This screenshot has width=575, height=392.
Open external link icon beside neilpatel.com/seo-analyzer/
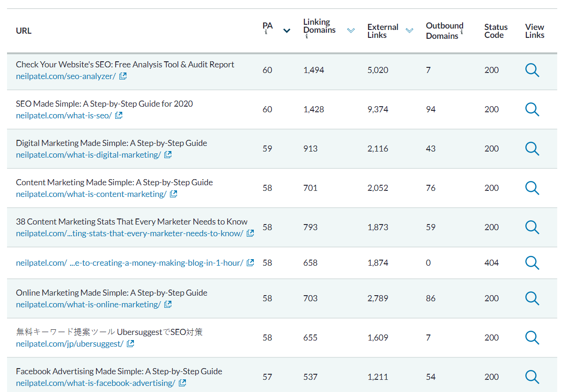[123, 76]
